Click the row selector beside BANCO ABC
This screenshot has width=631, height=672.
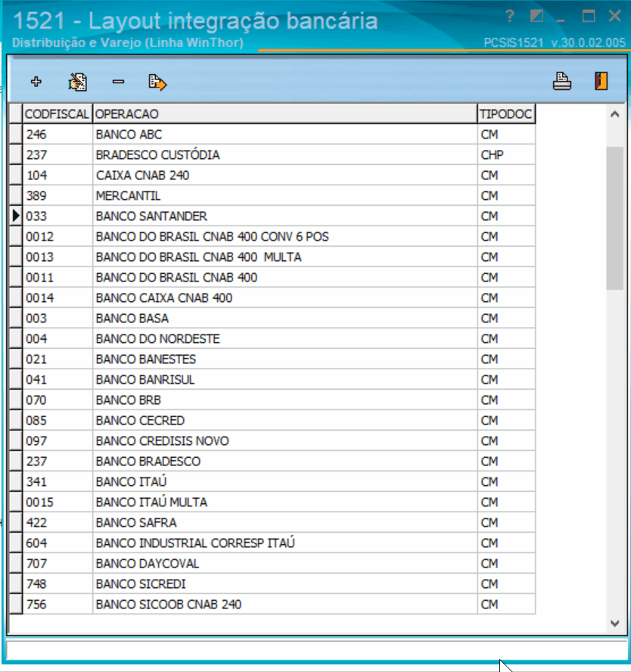tap(16, 135)
